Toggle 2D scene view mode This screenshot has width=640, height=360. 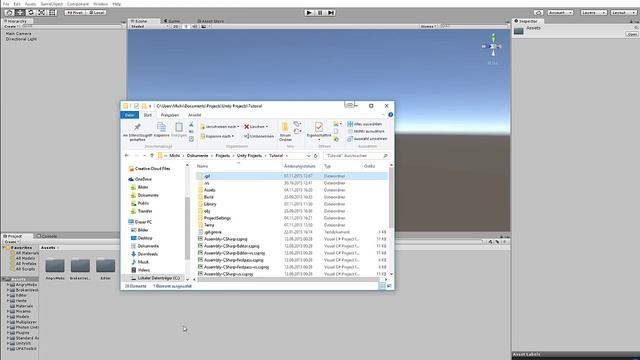[x=176, y=27]
